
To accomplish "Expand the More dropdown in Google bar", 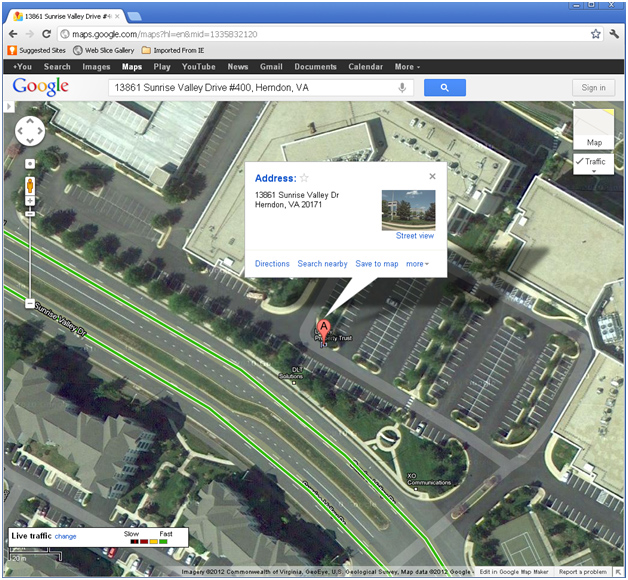I will (x=407, y=67).
